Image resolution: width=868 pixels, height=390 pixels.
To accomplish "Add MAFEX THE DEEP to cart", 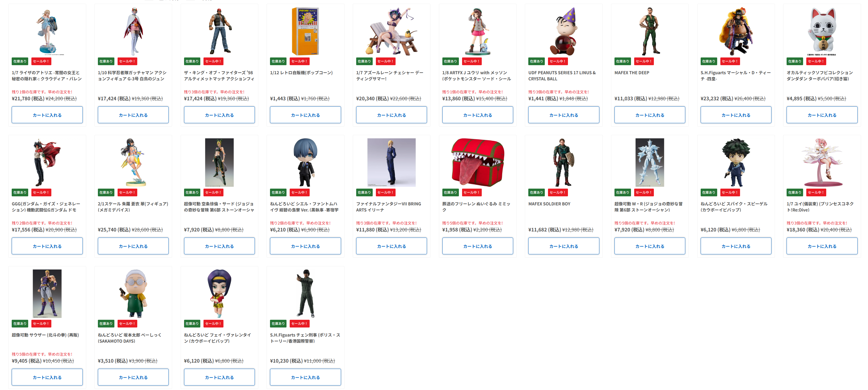I will 649,115.
